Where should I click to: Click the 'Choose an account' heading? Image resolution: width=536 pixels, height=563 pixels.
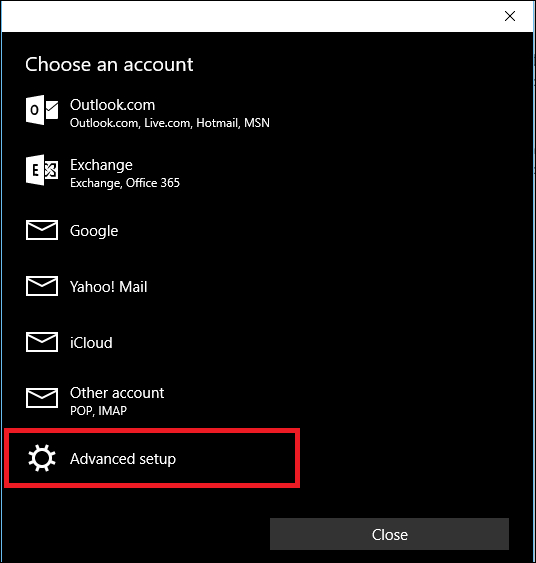tap(109, 65)
